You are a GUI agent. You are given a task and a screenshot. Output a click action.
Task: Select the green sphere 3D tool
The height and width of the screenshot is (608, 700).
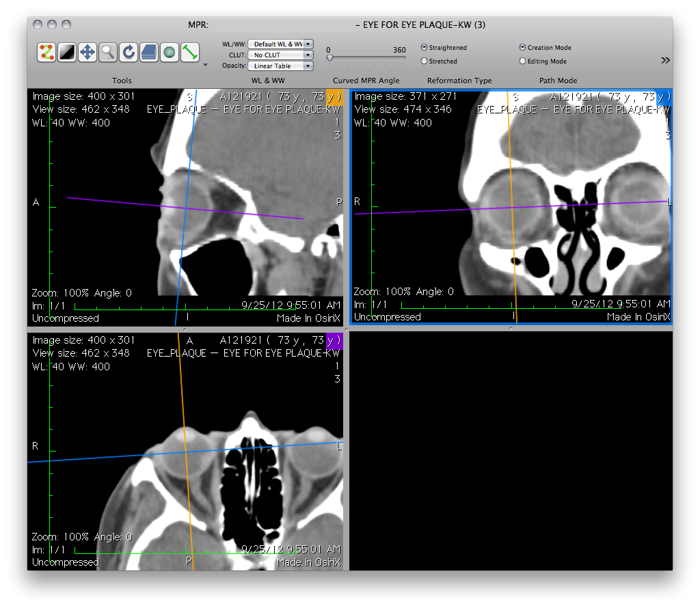[x=169, y=52]
